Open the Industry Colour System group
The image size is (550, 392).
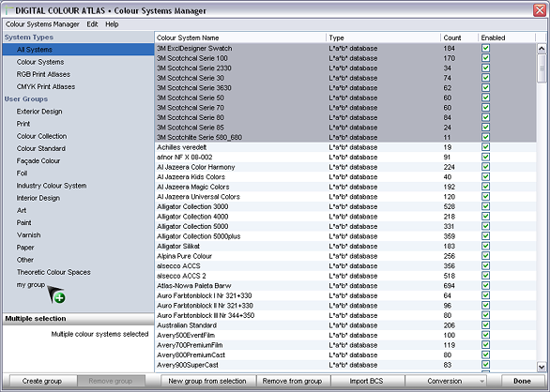pos(52,186)
